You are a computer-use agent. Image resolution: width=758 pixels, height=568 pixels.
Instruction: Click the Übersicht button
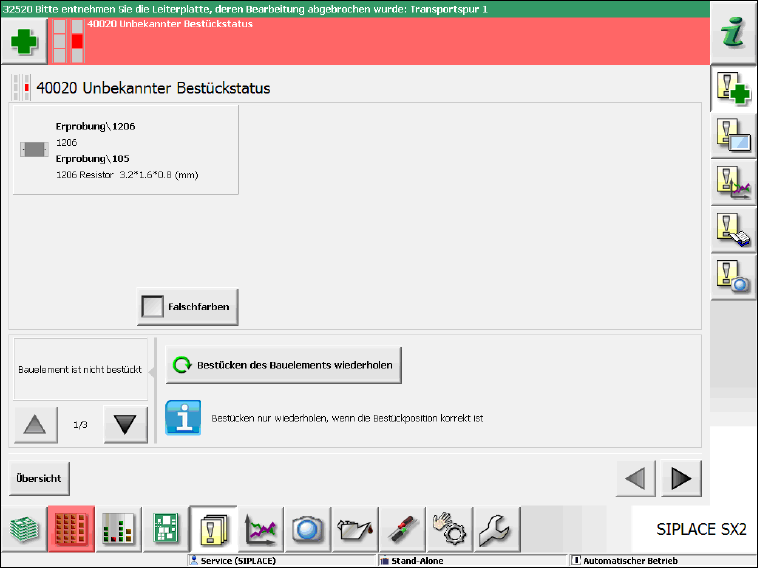click(x=39, y=479)
